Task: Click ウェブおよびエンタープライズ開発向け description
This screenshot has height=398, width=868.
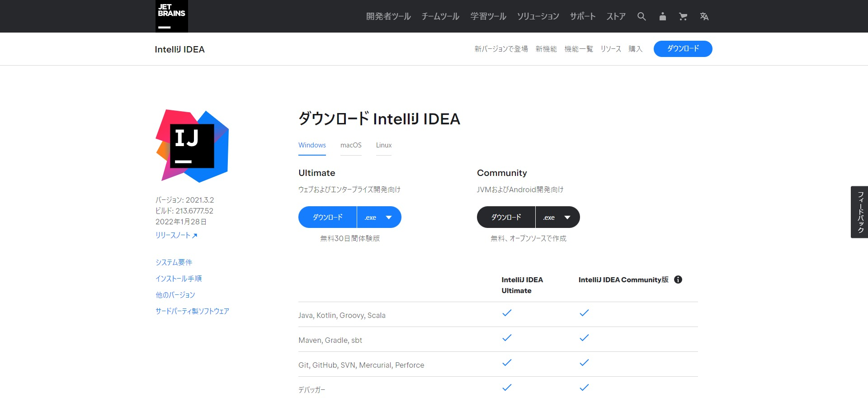Action: (349, 190)
